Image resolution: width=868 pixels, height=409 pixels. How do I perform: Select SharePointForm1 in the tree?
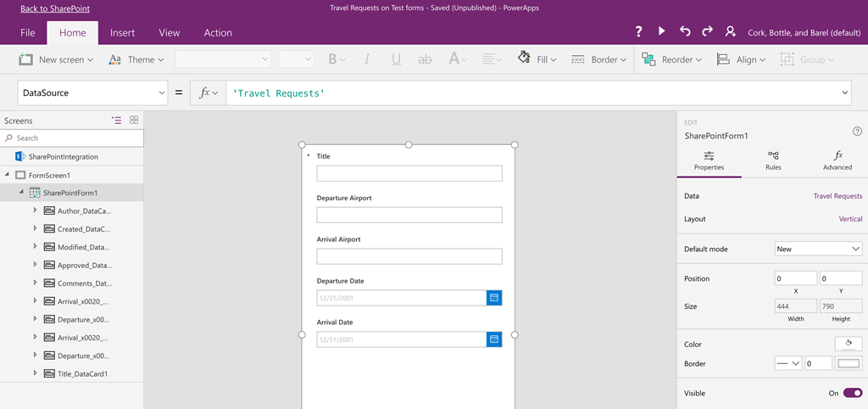point(70,193)
